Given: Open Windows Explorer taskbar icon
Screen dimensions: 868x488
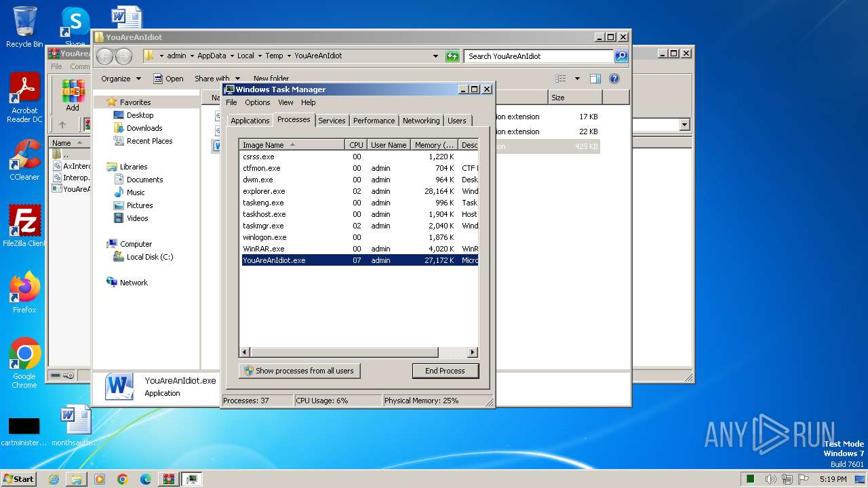Looking at the screenshot, I should click(x=77, y=479).
